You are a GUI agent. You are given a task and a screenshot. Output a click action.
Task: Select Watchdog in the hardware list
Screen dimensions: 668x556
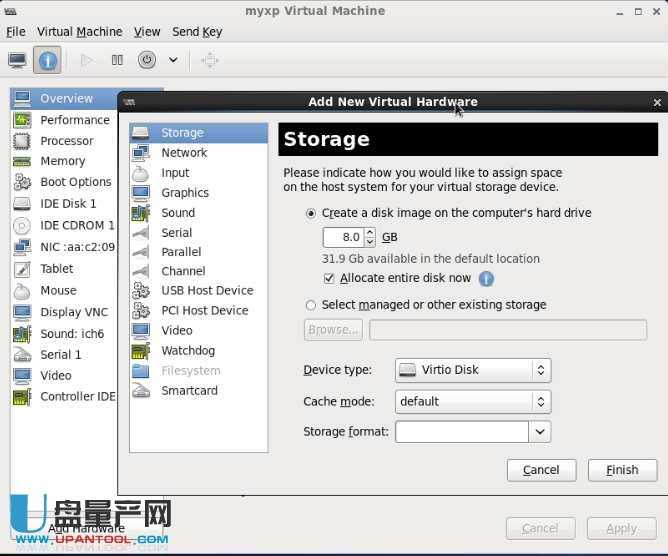(x=188, y=351)
